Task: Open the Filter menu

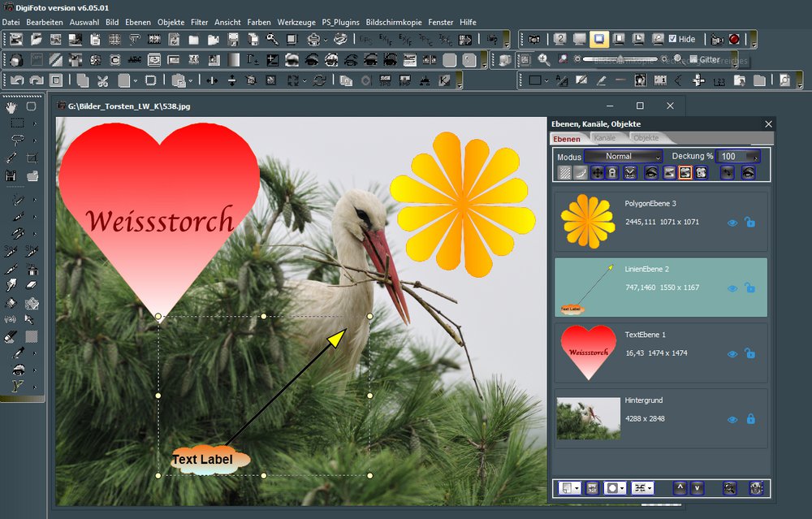Action: (x=199, y=22)
